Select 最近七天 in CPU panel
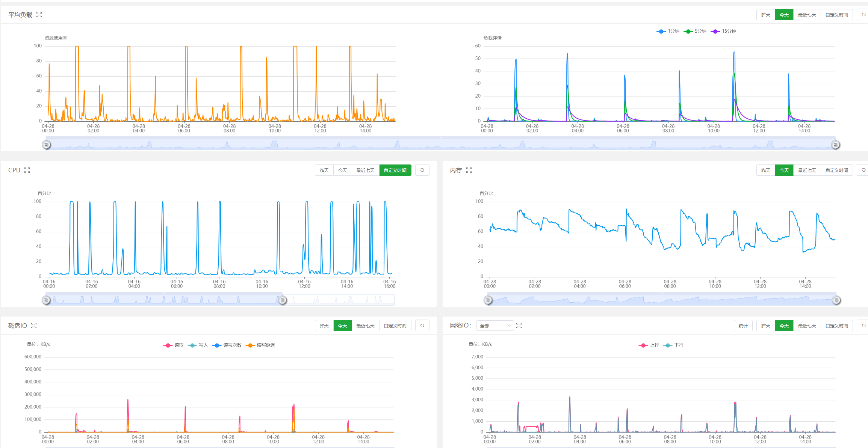The width and height of the screenshot is (868, 448). pyautogui.click(x=366, y=170)
